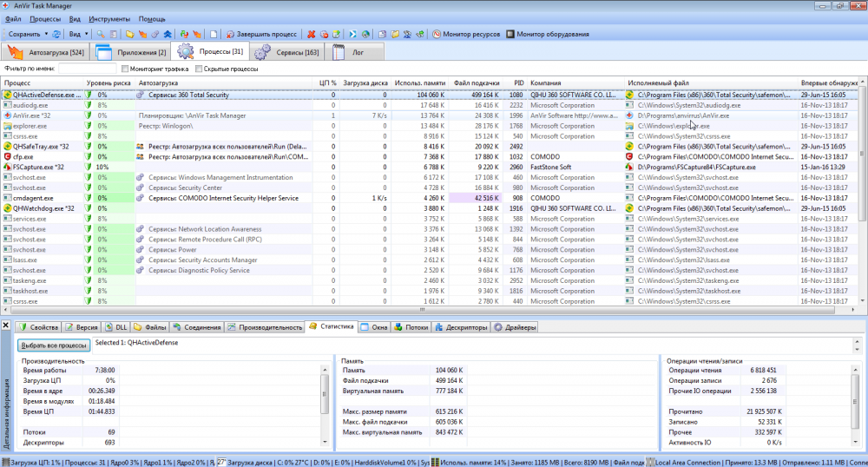Image resolution: width=868 pixels, height=467 pixels.
Task: Click the green-red arrows toolbar icon
Action: point(184,35)
